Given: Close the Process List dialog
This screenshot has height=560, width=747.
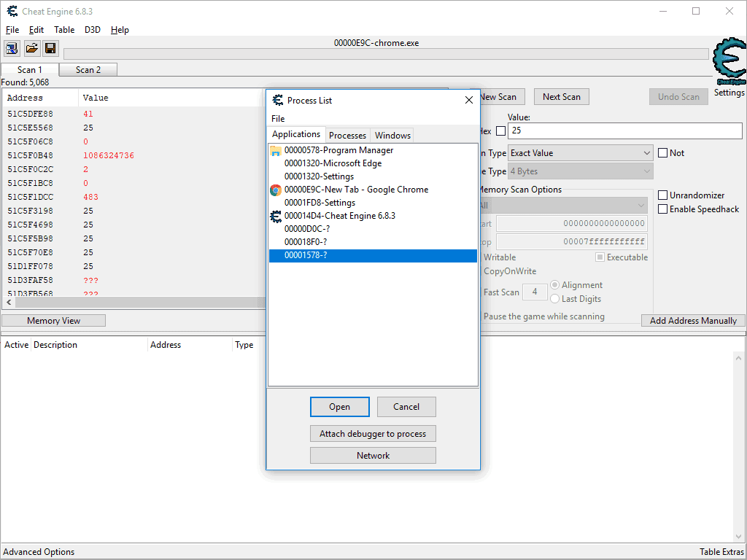Looking at the screenshot, I should (x=469, y=100).
